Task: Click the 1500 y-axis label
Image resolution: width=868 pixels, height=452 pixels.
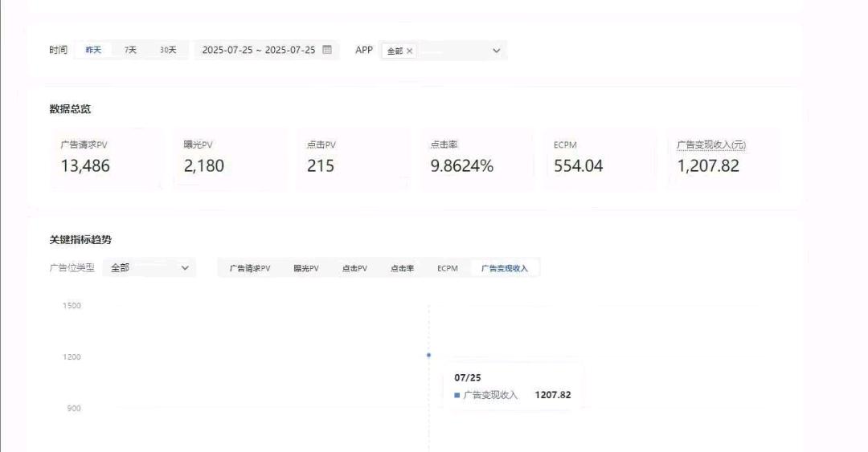Action: click(x=72, y=305)
